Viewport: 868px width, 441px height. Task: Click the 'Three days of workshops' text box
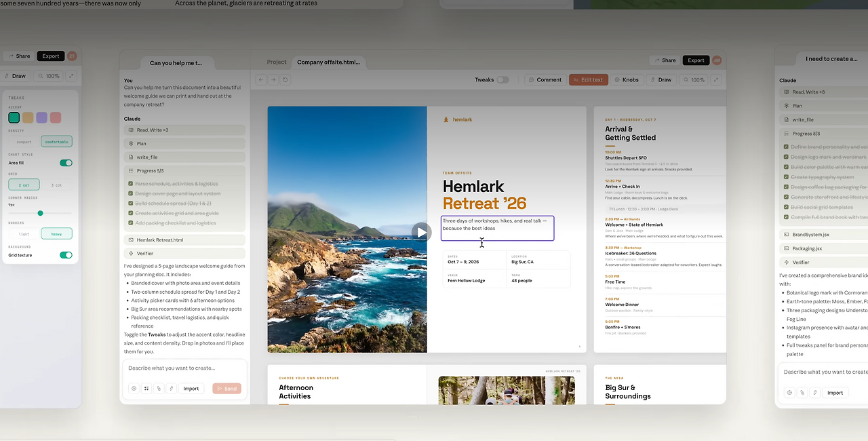tap(497, 228)
